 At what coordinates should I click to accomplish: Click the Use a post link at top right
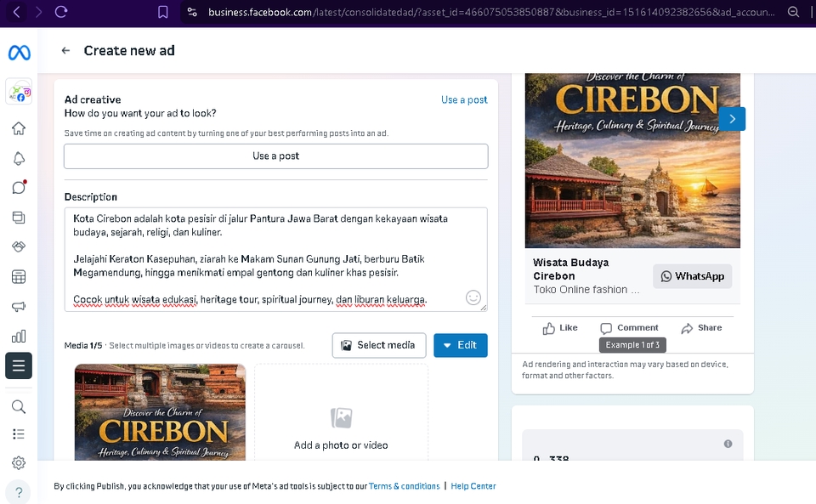click(464, 99)
